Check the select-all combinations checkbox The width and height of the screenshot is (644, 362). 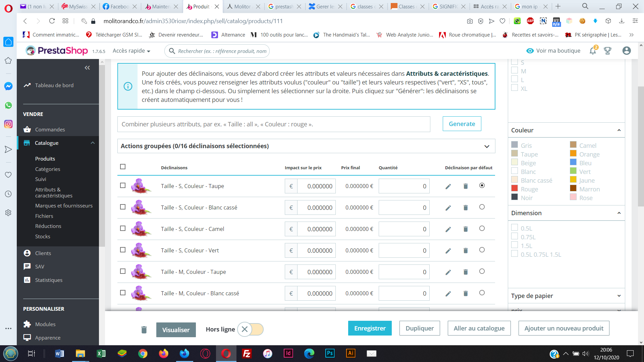point(123,167)
